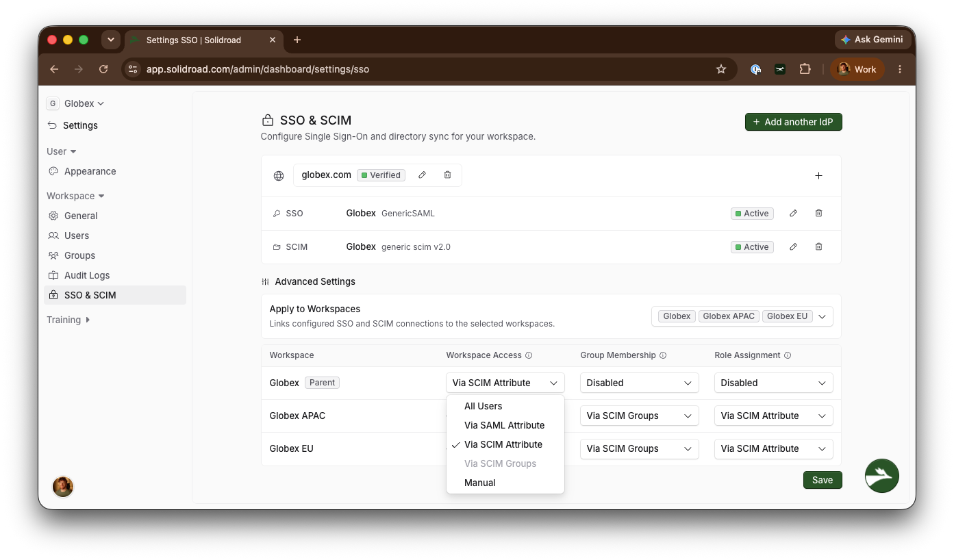Click Add another IdP button
Viewport: 954px width, 560px height.
click(x=794, y=122)
